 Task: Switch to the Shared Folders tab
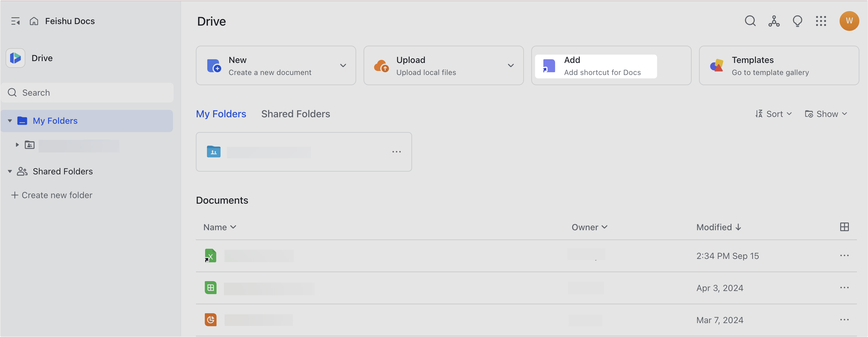point(296,114)
